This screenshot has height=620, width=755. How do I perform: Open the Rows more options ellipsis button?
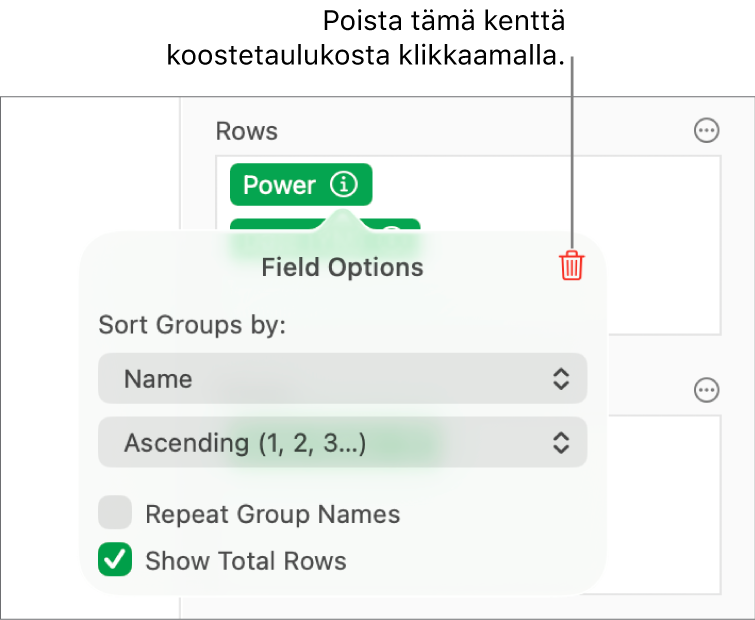706,131
